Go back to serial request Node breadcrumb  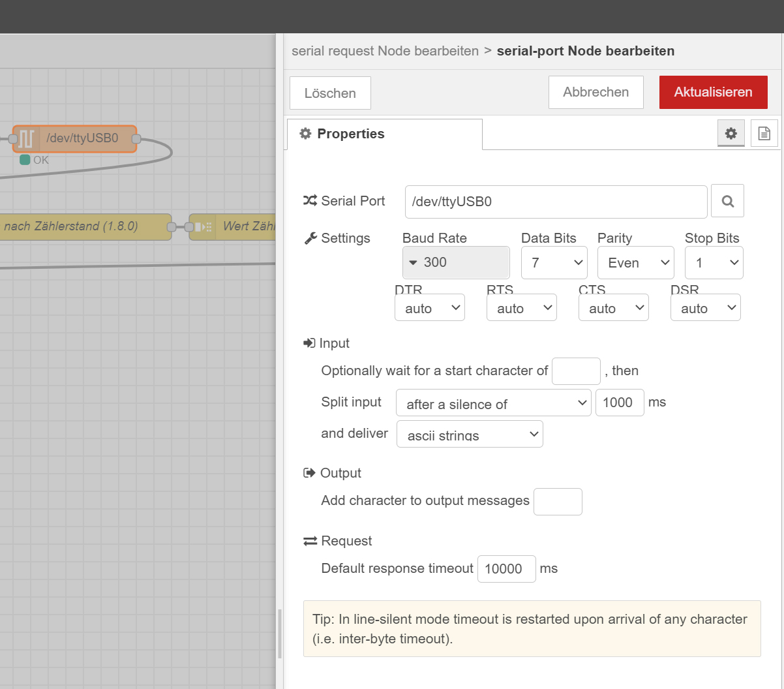pyautogui.click(x=385, y=51)
